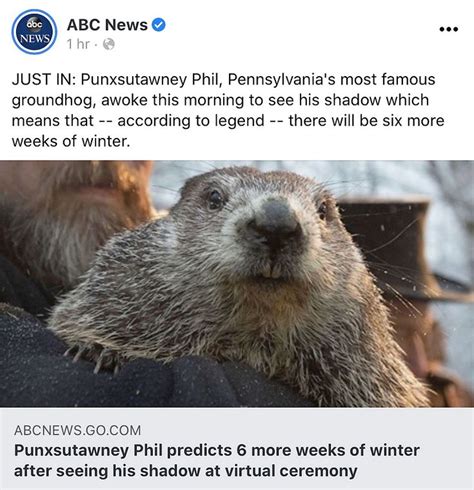Click the word 'groundhog,' in the caption
This screenshot has width=474, height=490.
coord(54,101)
